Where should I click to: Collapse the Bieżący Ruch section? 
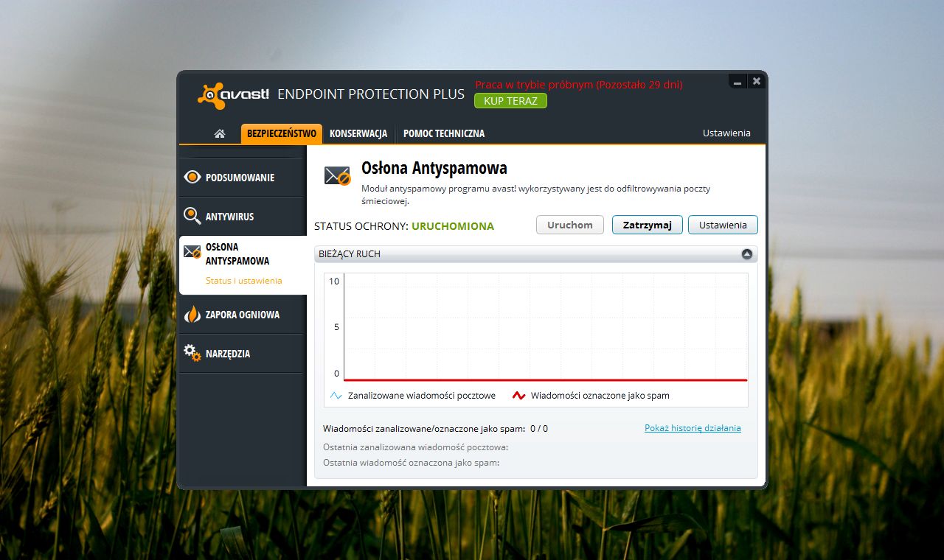[x=747, y=254]
